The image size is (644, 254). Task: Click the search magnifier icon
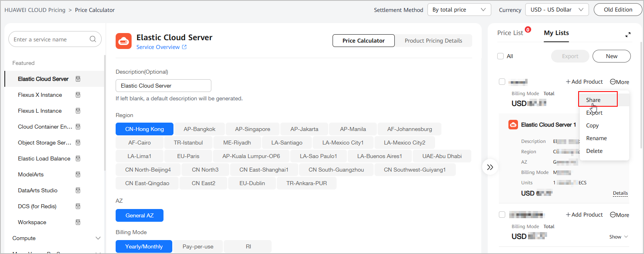click(93, 39)
